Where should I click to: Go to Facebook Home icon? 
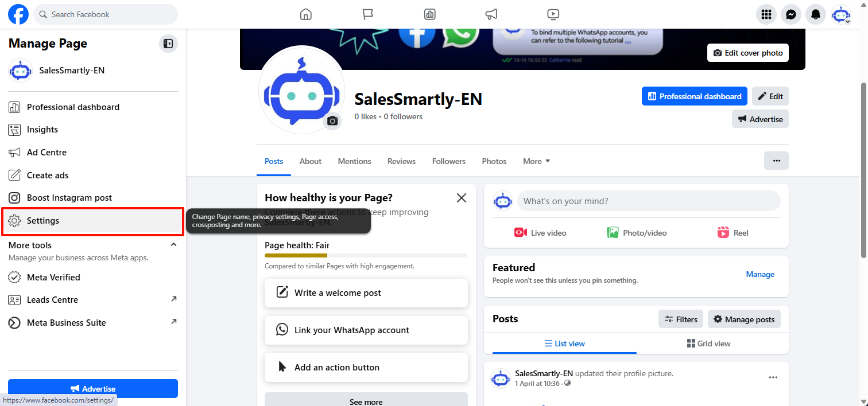306,14
